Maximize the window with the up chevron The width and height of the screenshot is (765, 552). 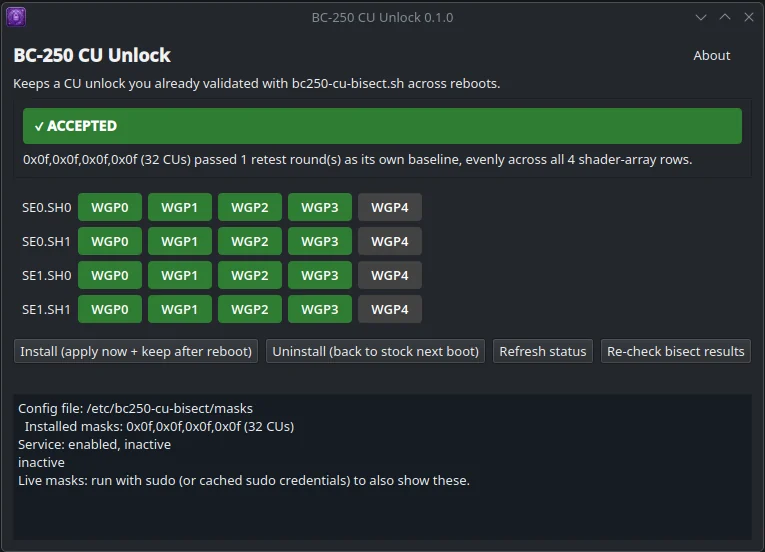[x=725, y=18]
